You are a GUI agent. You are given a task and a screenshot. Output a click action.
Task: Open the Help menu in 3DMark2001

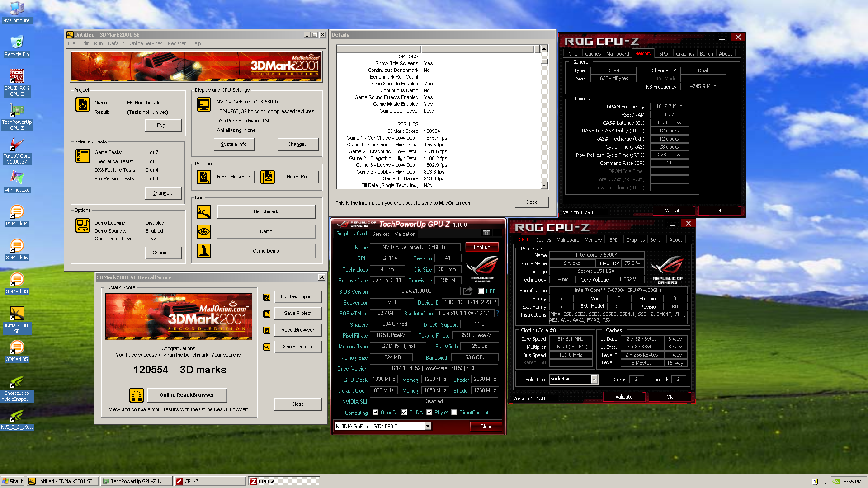pos(196,43)
